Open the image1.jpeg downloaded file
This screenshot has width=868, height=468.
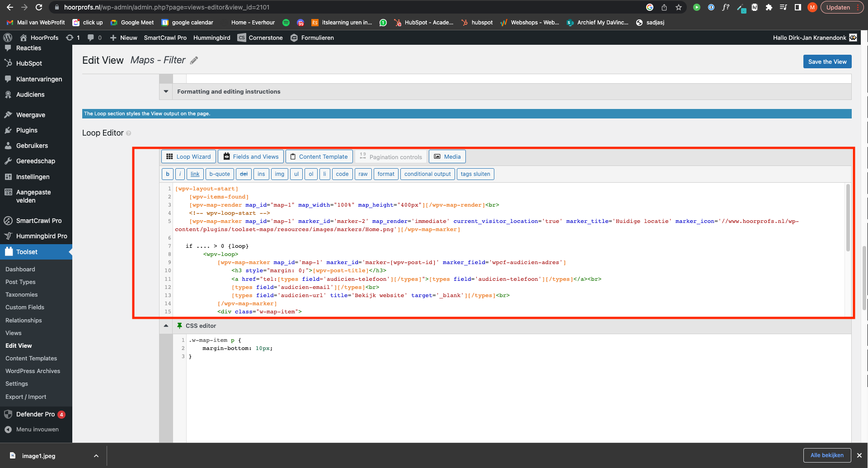[38, 456]
